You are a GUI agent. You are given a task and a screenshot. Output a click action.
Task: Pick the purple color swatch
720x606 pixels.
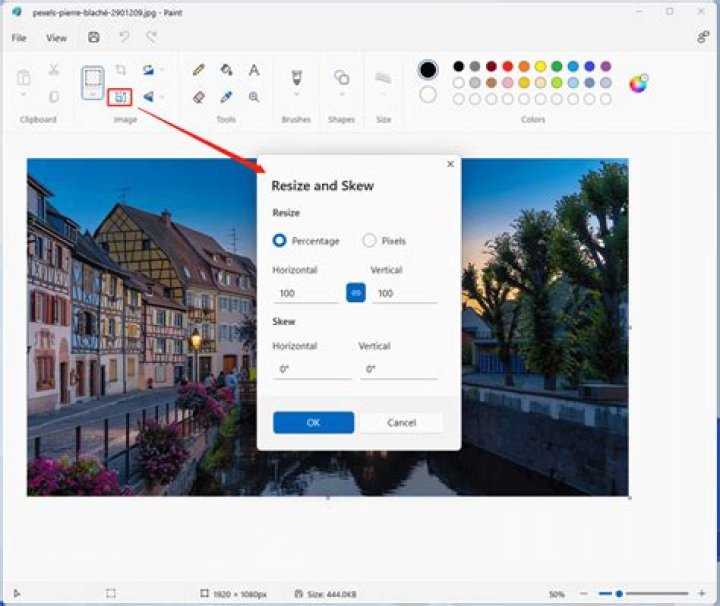point(606,67)
